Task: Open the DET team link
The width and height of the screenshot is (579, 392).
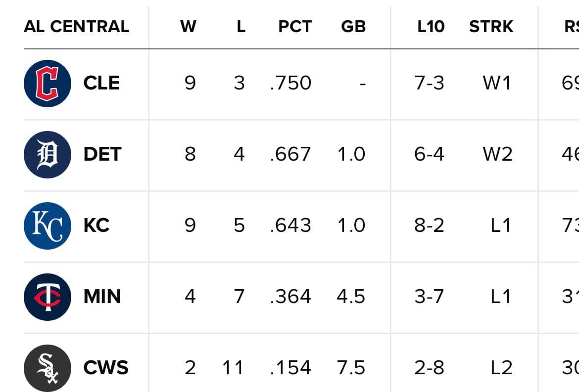Action: (x=102, y=154)
